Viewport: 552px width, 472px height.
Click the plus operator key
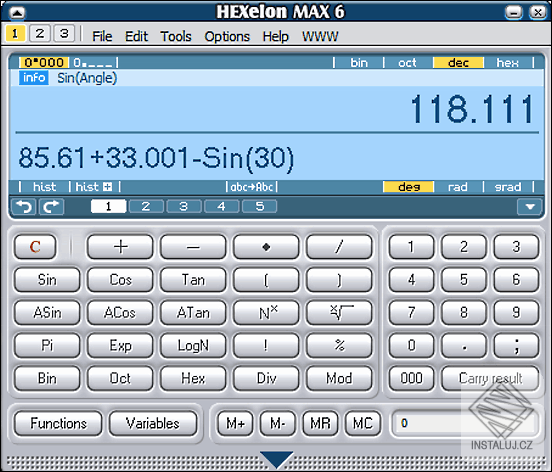pyautogui.click(x=120, y=247)
